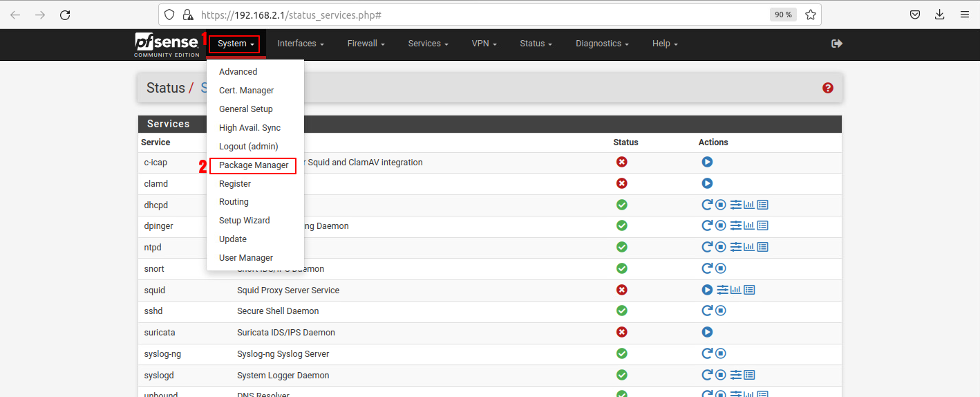This screenshot has height=397, width=980.
Task: Click the pfSense logout icon
Action: (x=837, y=44)
